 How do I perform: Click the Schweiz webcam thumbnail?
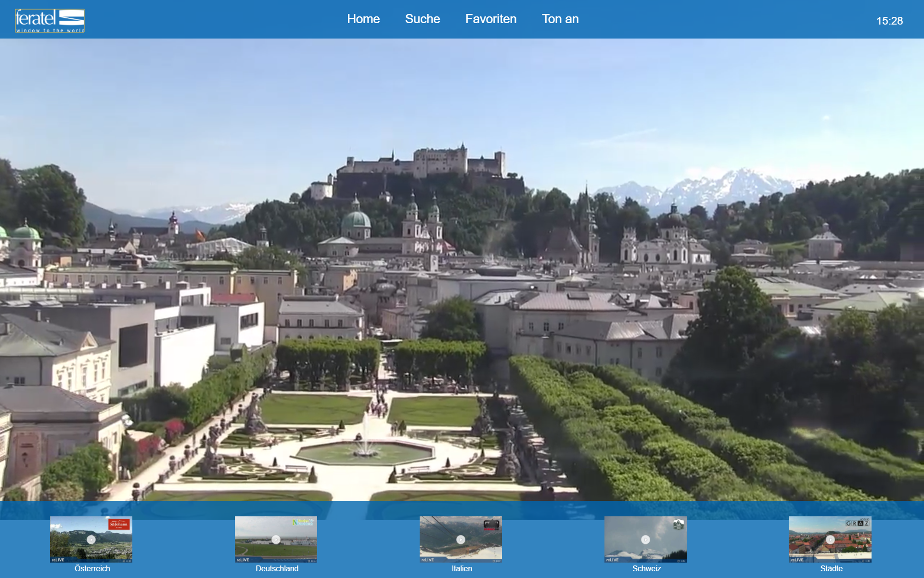(645, 539)
